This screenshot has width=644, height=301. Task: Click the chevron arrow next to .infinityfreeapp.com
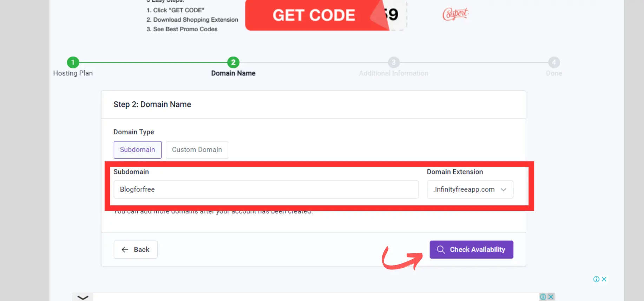tap(503, 189)
